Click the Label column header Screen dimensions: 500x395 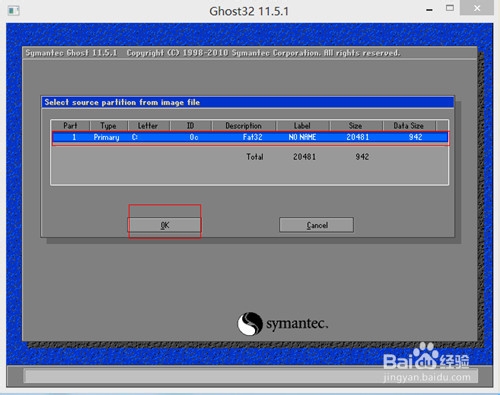tap(302, 126)
